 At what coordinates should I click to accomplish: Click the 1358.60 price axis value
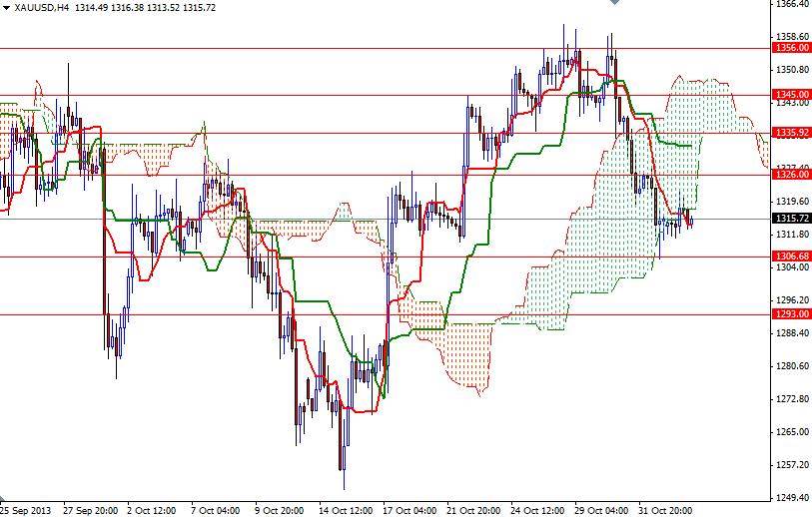click(x=792, y=36)
